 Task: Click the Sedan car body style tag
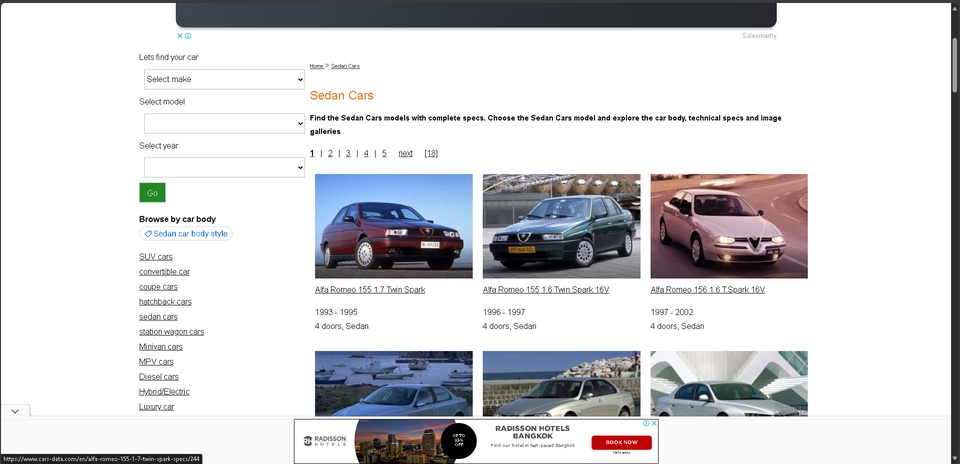pos(186,234)
